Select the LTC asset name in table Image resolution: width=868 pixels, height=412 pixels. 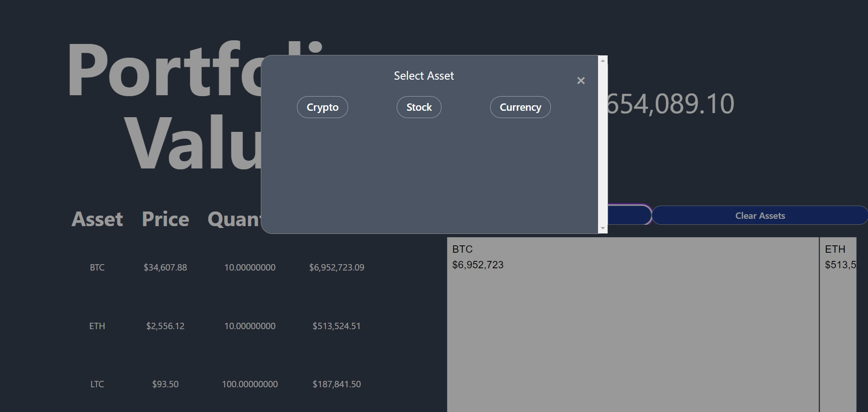(x=97, y=384)
